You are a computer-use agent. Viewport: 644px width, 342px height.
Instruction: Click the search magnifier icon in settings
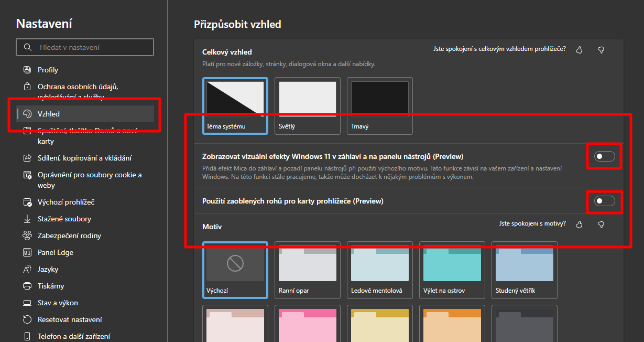pyautogui.click(x=28, y=47)
